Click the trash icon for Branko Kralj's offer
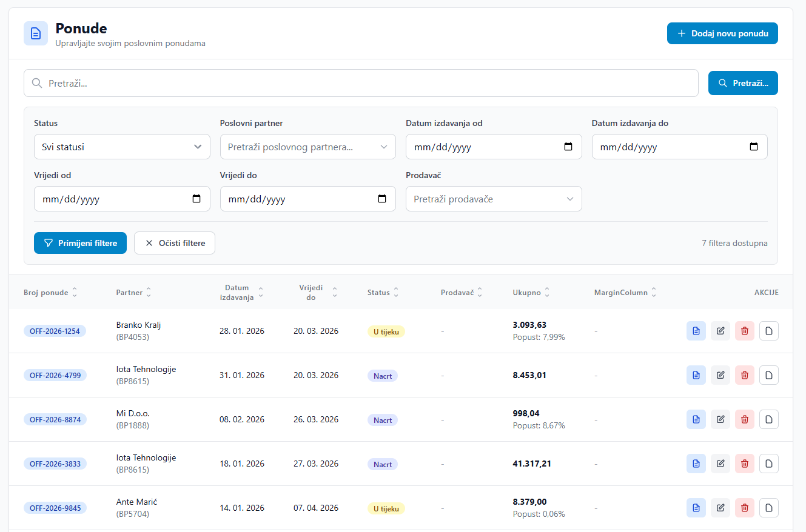 pyautogui.click(x=744, y=331)
